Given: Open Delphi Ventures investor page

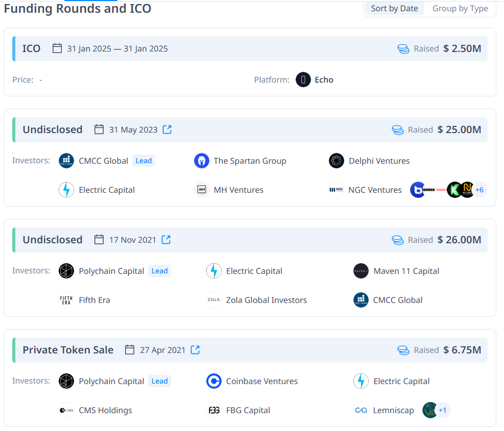Looking at the screenshot, I should 379,161.
